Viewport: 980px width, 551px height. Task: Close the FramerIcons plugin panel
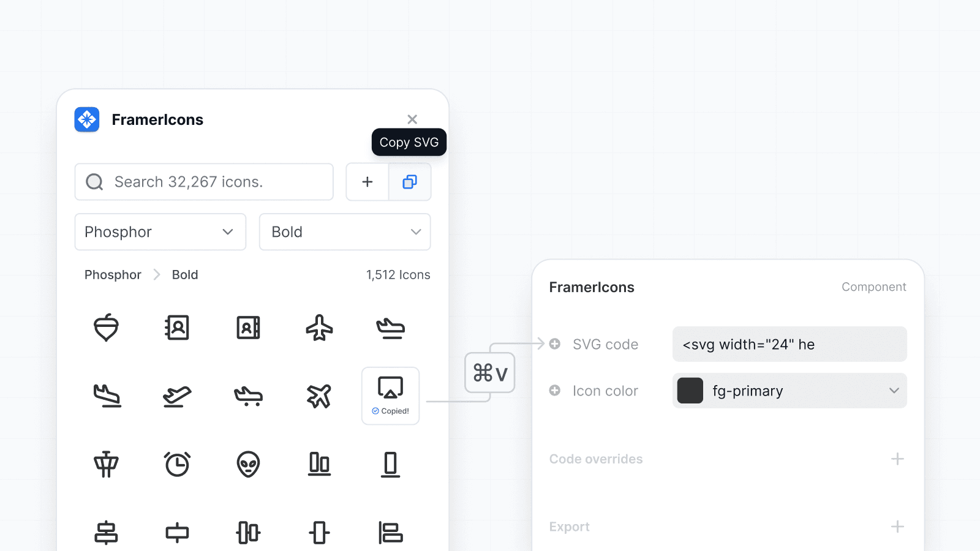pyautogui.click(x=412, y=119)
